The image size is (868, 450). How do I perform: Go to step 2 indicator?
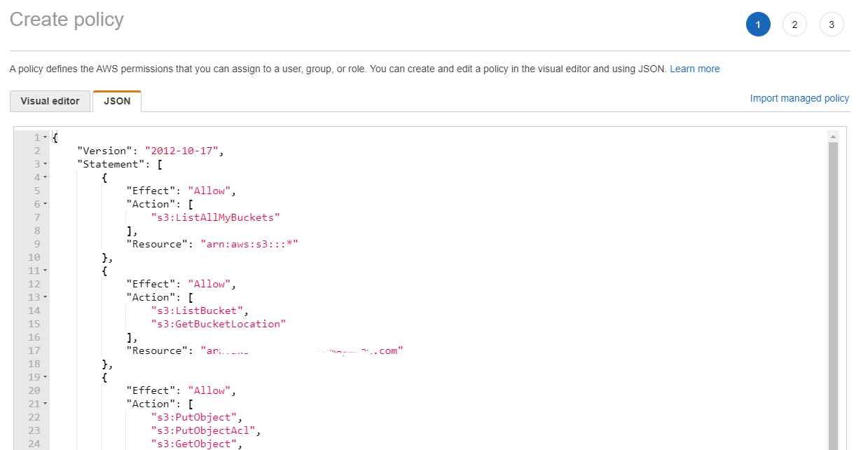[794, 25]
